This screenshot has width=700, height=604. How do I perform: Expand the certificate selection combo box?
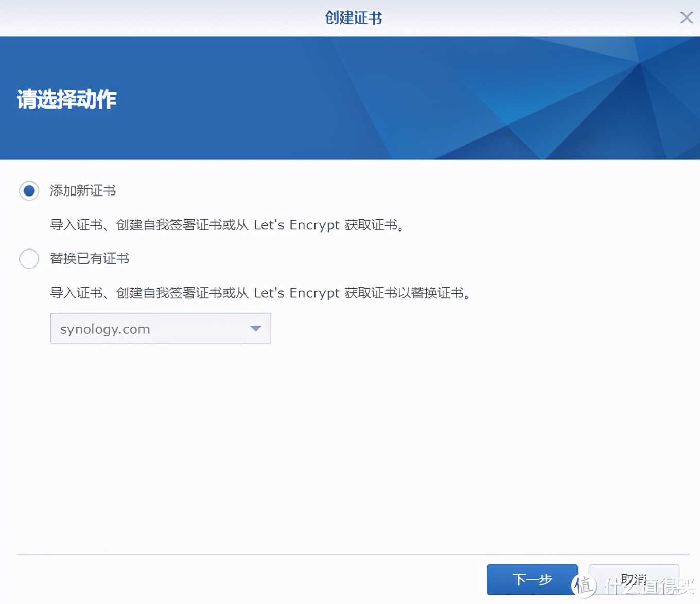click(161, 328)
